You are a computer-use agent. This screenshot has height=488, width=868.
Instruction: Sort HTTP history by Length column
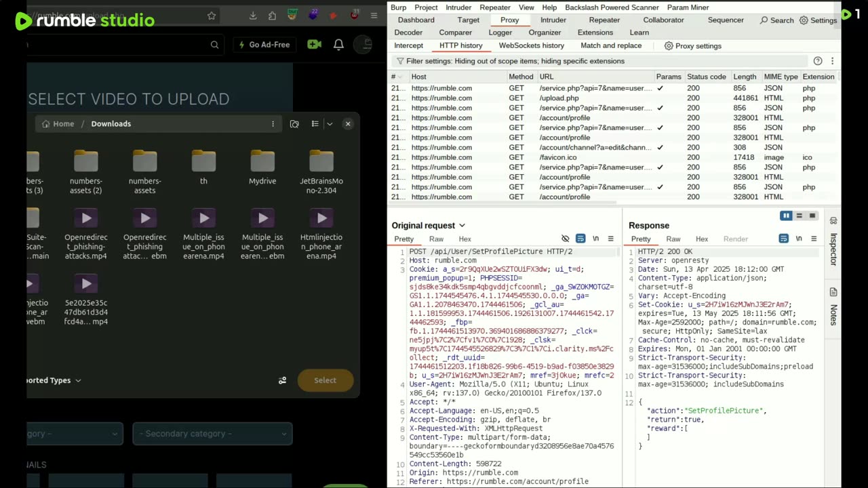[745, 77]
